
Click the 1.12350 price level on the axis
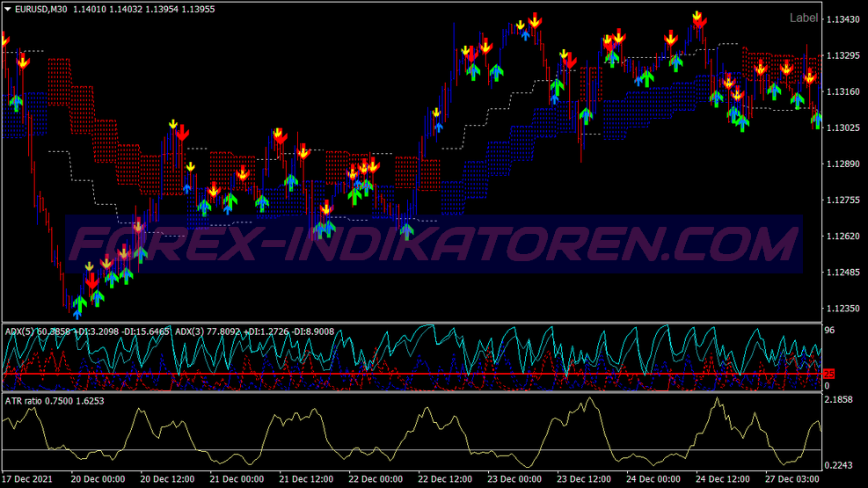(842, 309)
